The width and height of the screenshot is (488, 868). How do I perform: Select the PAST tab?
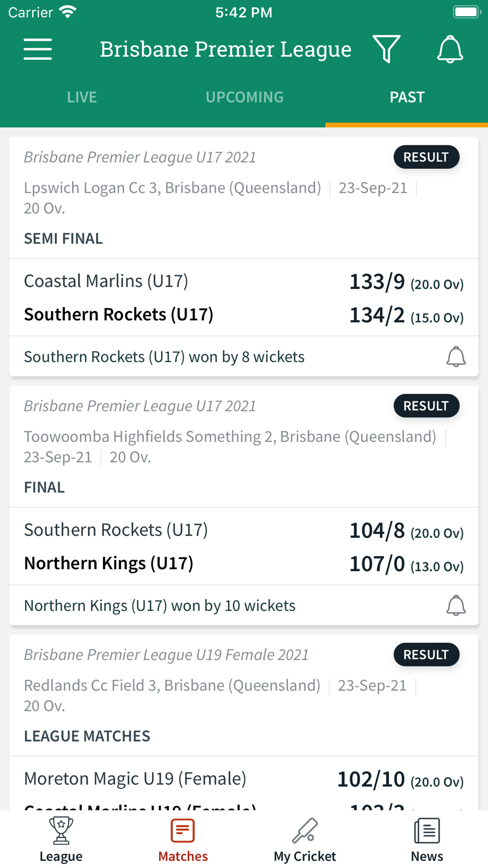[407, 97]
